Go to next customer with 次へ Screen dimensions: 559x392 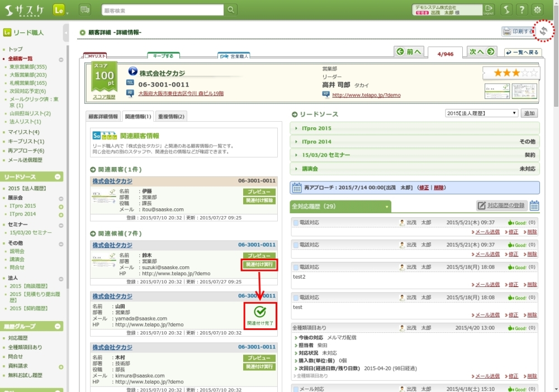(x=482, y=52)
